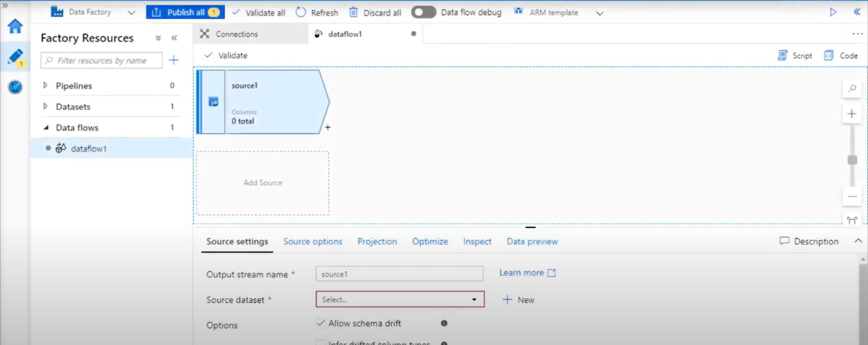The width and height of the screenshot is (868, 345).
Task: Click the Refresh toolbar button
Action: coord(317,13)
